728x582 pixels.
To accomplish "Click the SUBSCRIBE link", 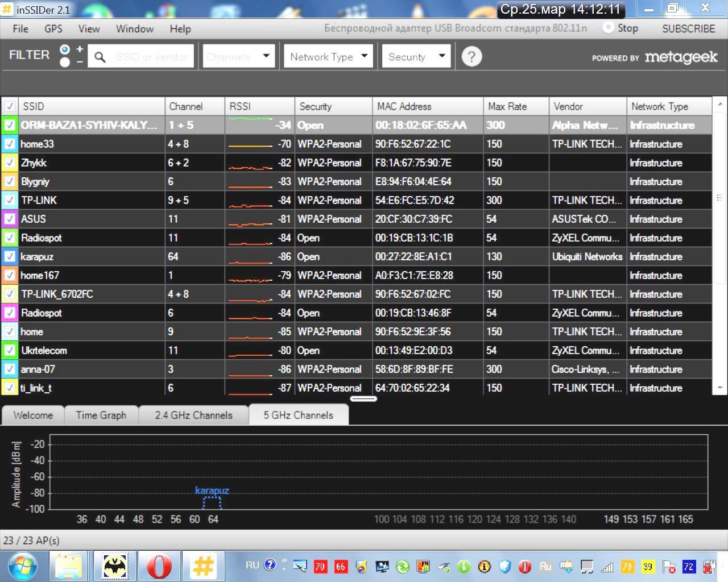I will click(x=689, y=28).
